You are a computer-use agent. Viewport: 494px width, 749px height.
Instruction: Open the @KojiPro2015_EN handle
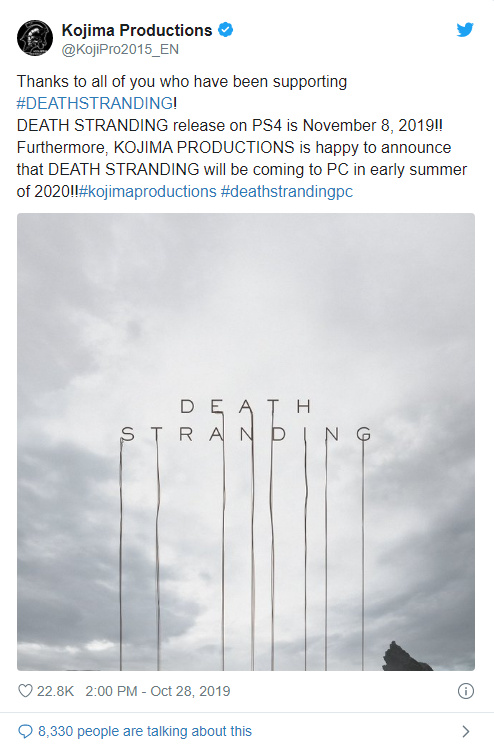tap(120, 49)
